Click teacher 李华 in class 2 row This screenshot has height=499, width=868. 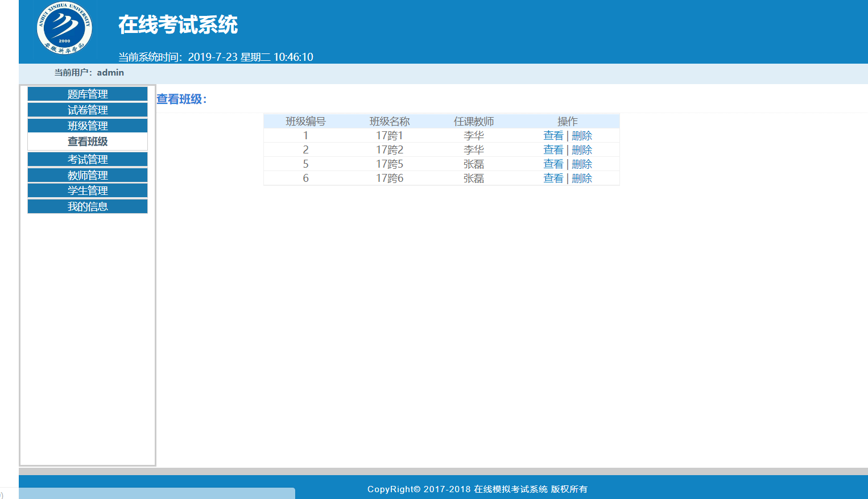click(x=474, y=150)
